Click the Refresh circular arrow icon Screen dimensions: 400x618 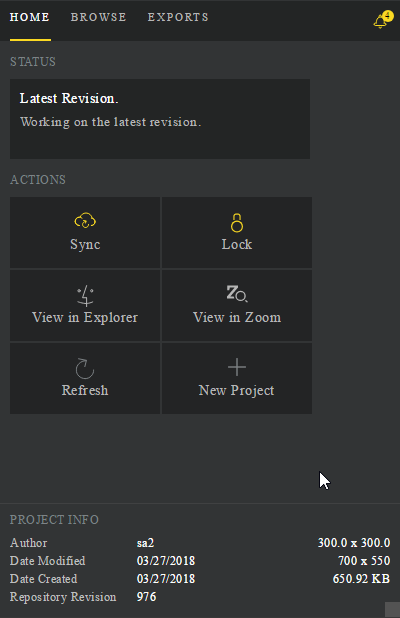85,368
